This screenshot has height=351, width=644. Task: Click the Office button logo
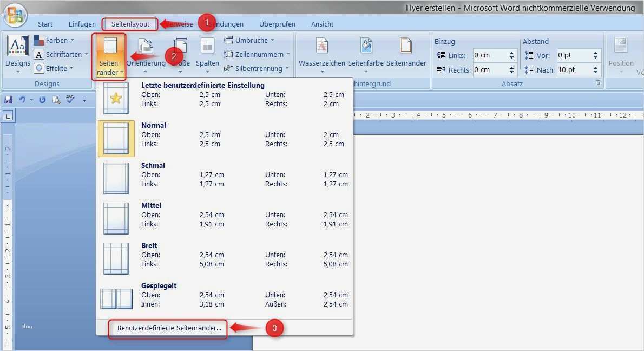(x=15, y=15)
